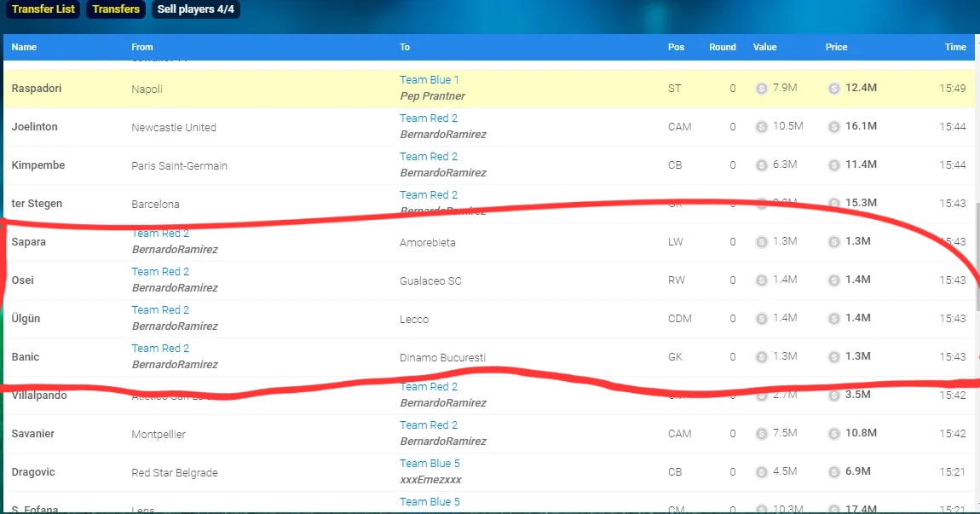
Task: Click the coin icon beside Osei's 1.4M value
Action: (761, 280)
